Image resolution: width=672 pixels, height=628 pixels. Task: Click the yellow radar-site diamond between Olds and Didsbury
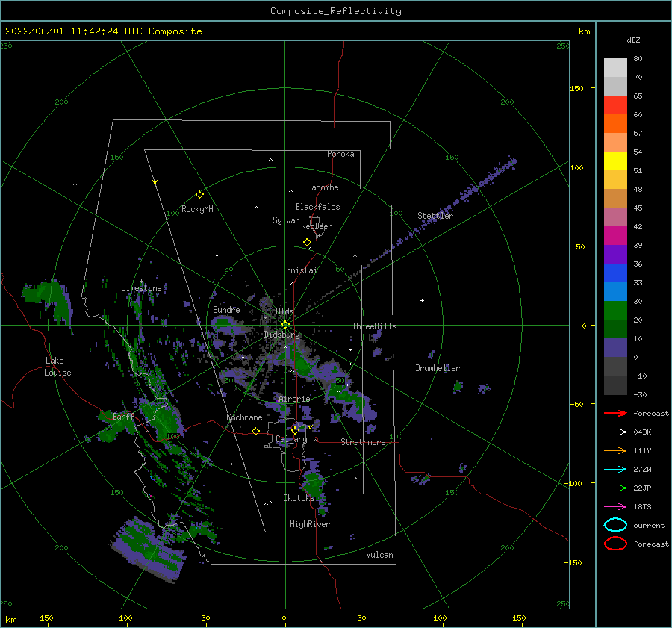point(285,325)
